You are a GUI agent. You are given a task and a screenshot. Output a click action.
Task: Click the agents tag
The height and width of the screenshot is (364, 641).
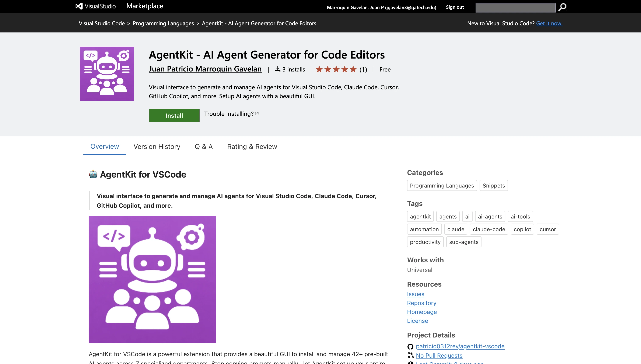[448, 217]
